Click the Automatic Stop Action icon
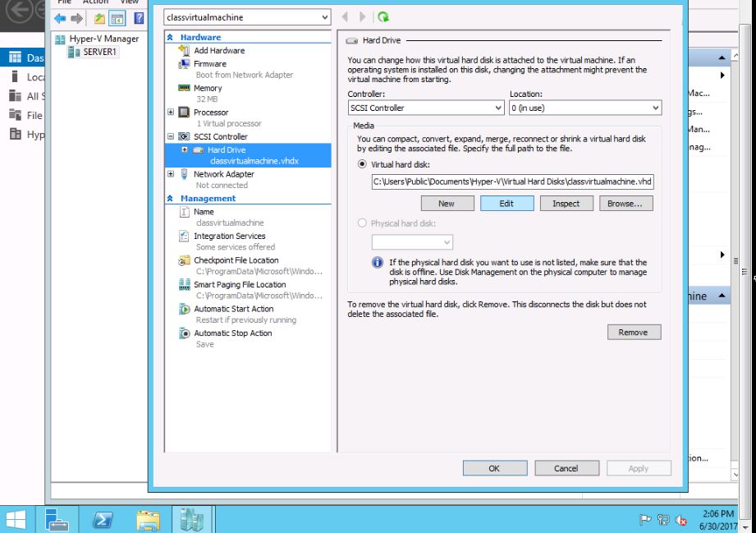The width and height of the screenshot is (756, 533). (x=184, y=333)
